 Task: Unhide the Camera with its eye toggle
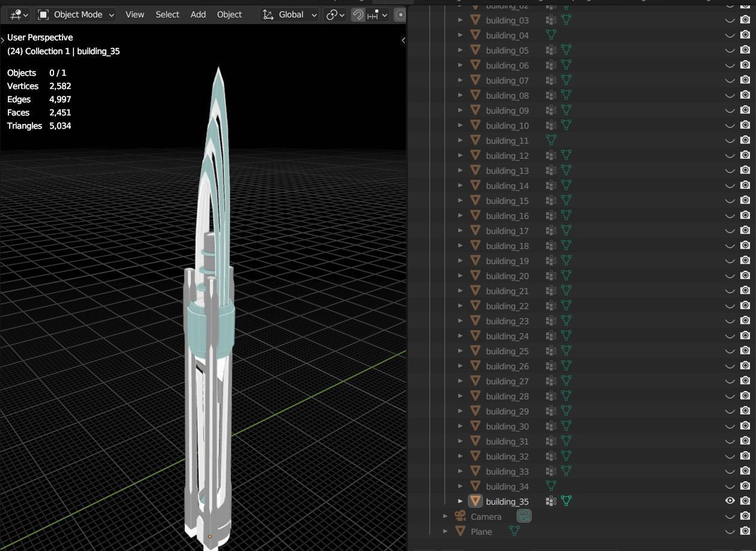(730, 516)
